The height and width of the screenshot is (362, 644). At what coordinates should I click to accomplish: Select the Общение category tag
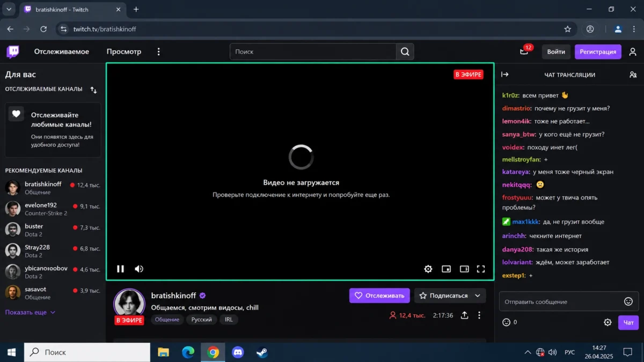pos(167,319)
